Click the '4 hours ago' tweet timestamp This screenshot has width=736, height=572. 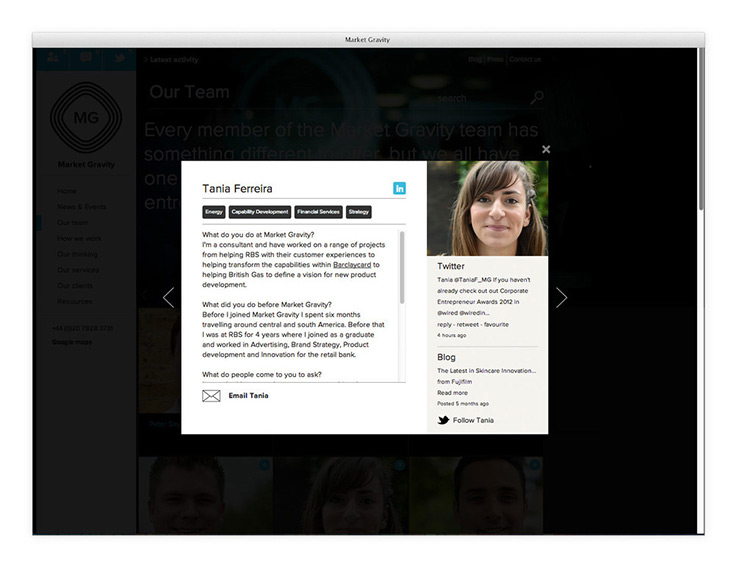tap(452, 336)
